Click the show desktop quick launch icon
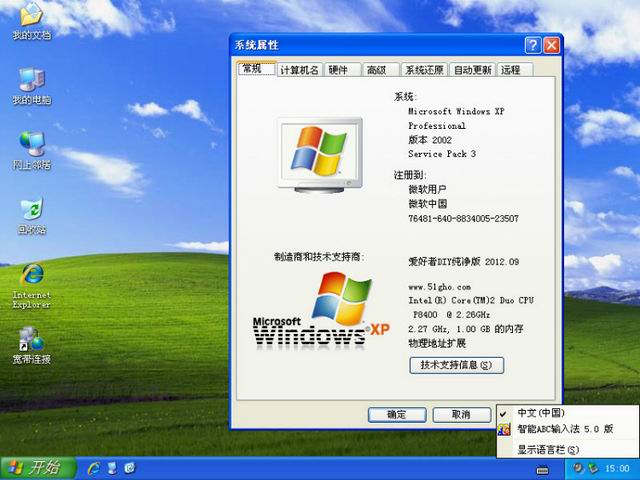This screenshot has height=480, width=640. click(x=112, y=468)
